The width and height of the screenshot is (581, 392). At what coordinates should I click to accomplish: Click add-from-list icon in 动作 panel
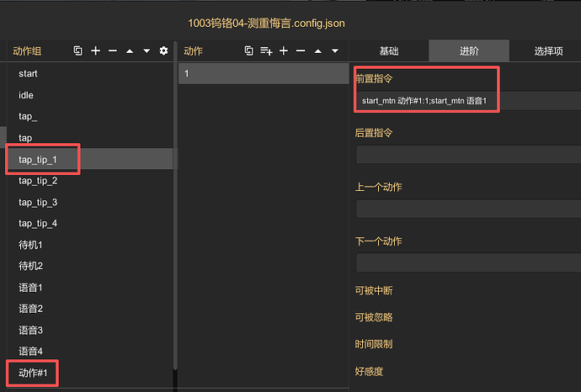[x=266, y=51]
